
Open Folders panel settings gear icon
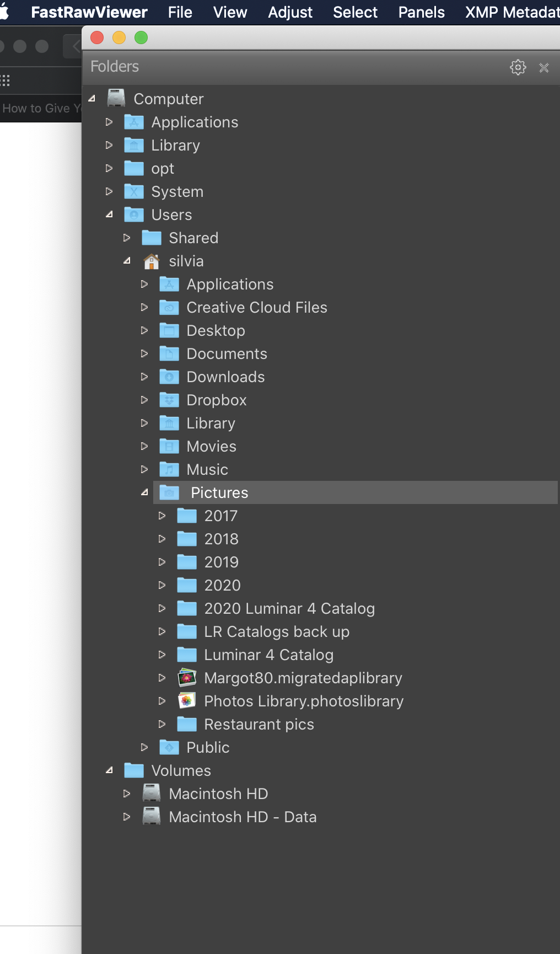pyautogui.click(x=518, y=67)
